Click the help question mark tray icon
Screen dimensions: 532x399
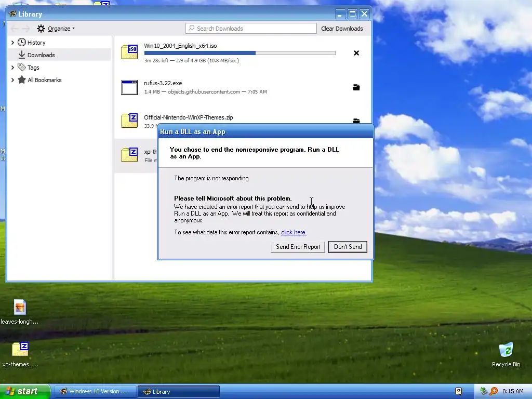pyautogui.click(x=458, y=391)
